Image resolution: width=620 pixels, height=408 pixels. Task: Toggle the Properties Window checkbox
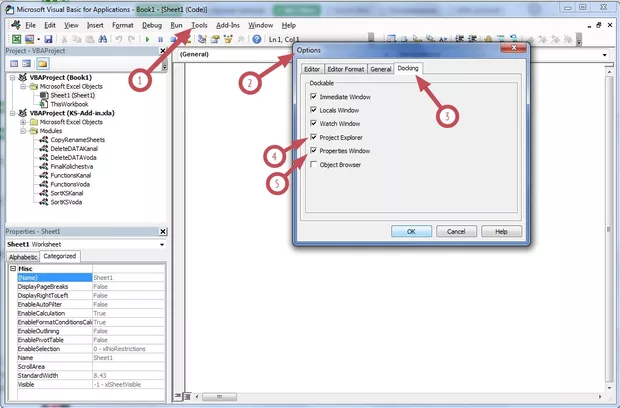point(314,151)
